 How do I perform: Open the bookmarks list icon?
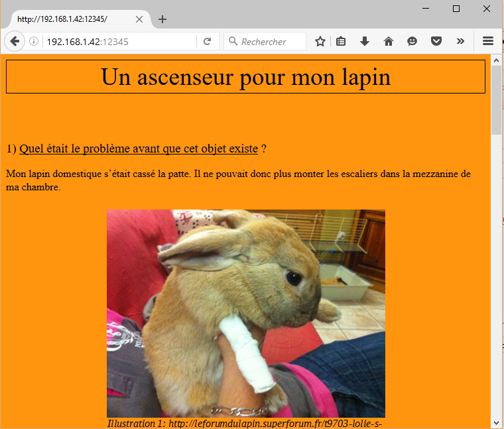[x=341, y=41]
